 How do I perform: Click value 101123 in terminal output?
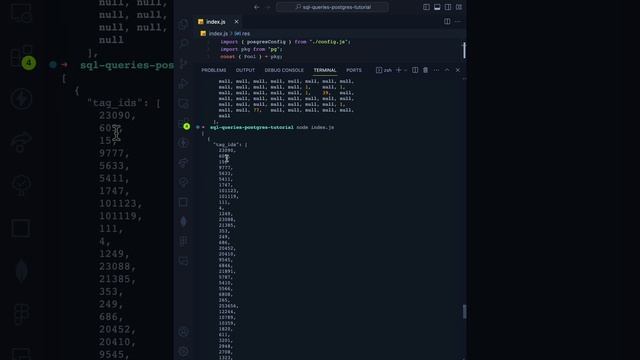coord(228,191)
